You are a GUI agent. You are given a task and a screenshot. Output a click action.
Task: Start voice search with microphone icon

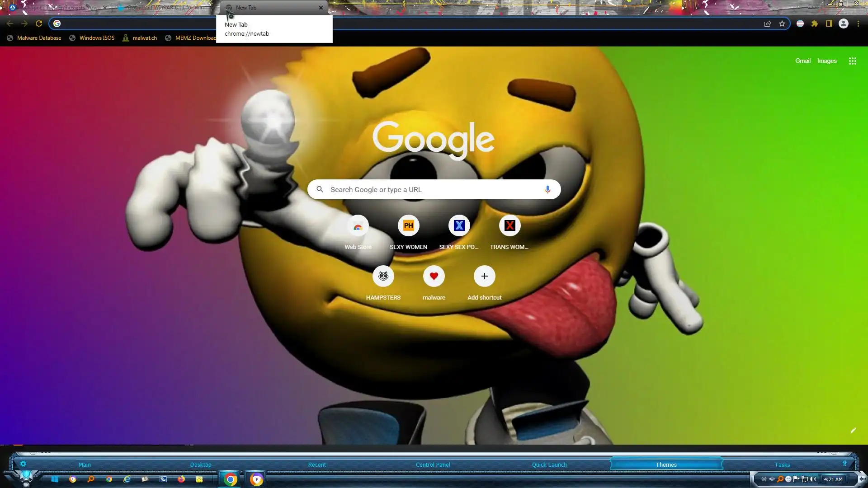pyautogui.click(x=547, y=189)
